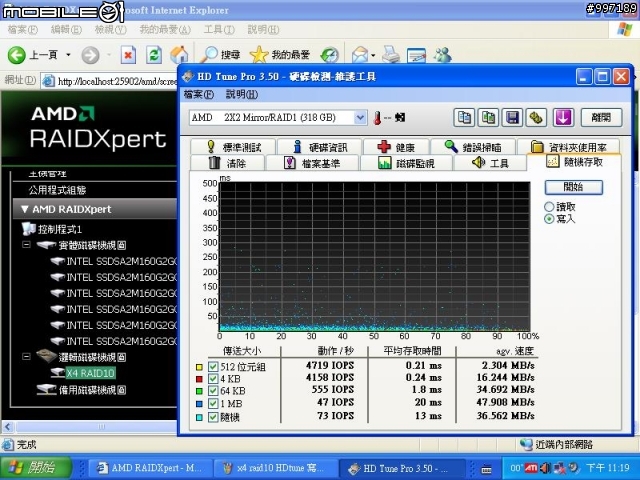Click the copy info icon in HD Tune toolbar
The height and width of the screenshot is (480, 640).
point(464,118)
